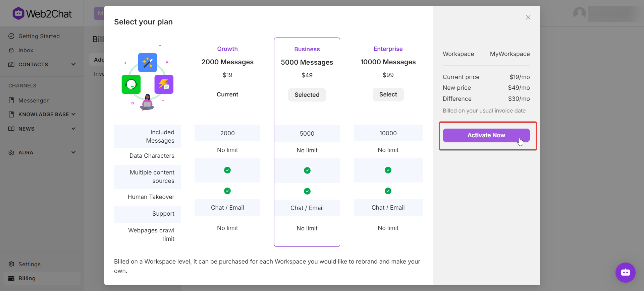Close the Select your plan dialog
This screenshot has width=644, height=291.
click(528, 17)
